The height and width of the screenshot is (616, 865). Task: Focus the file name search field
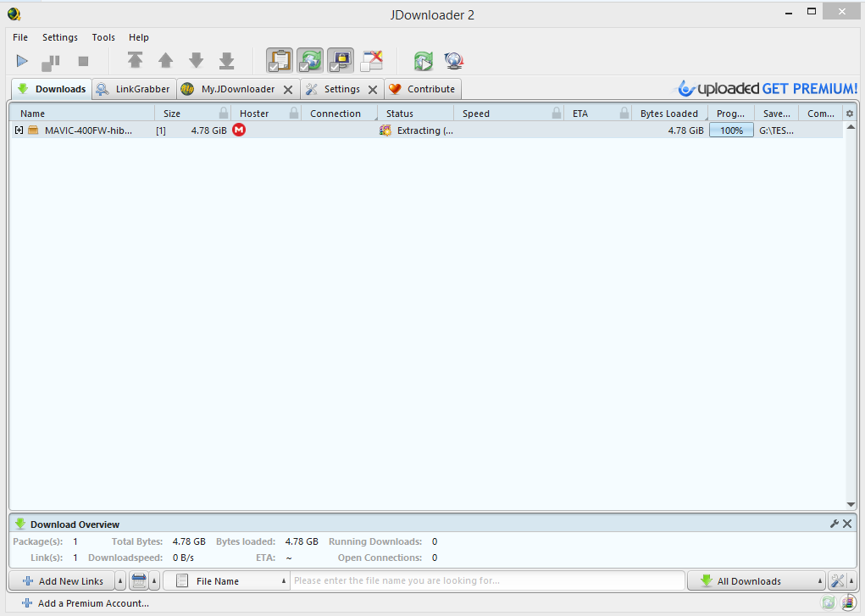[487, 580]
